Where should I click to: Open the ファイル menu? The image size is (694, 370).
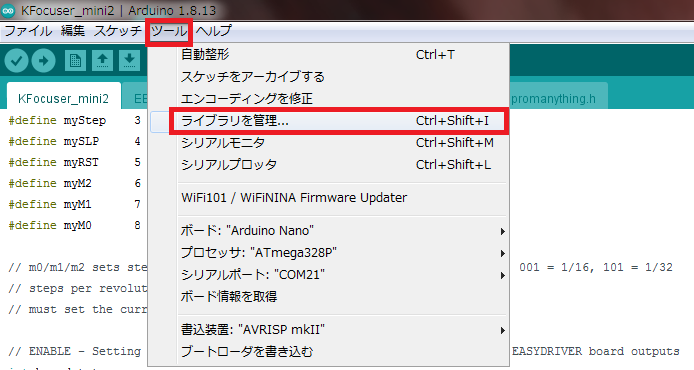pos(28,31)
